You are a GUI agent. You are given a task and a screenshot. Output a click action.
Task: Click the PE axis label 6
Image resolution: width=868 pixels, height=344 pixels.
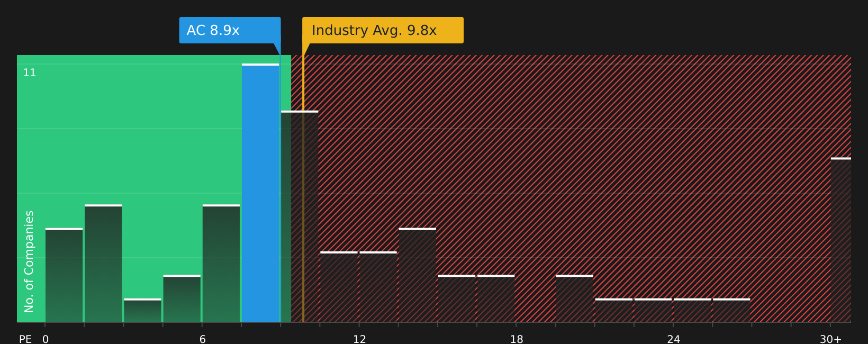point(202,339)
